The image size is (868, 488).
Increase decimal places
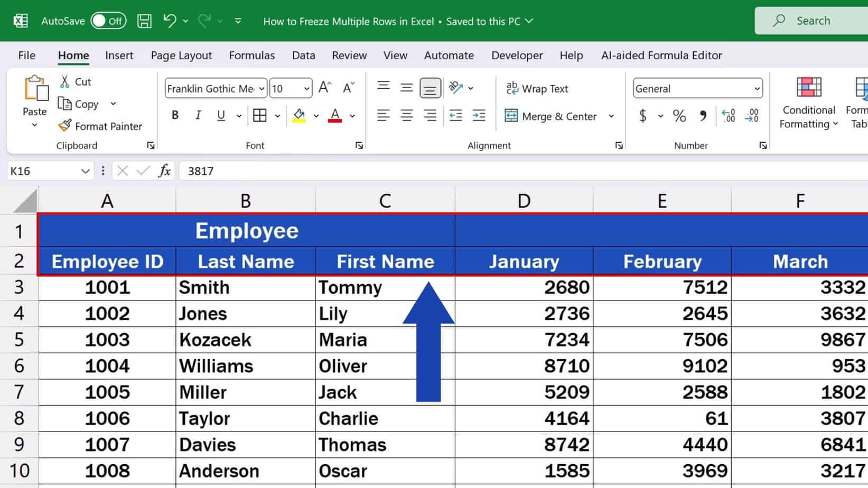pyautogui.click(x=729, y=115)
